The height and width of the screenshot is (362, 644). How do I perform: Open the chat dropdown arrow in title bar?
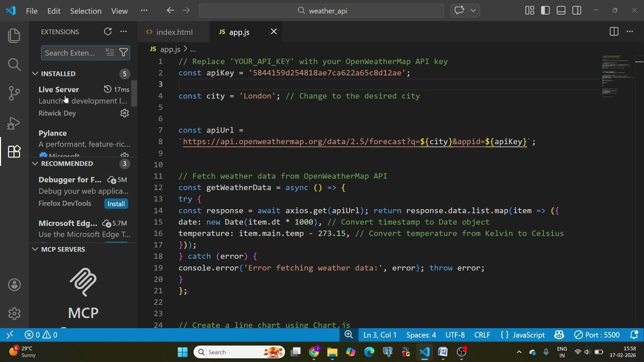[473, 11]
